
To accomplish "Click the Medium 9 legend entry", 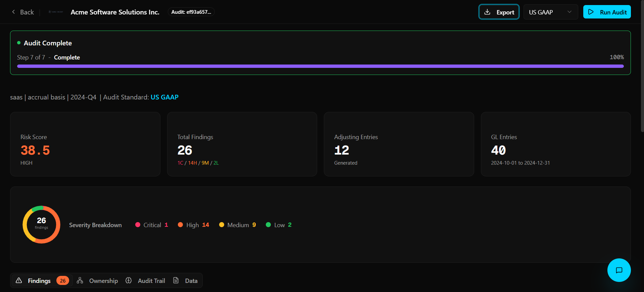I will (238, 225).
